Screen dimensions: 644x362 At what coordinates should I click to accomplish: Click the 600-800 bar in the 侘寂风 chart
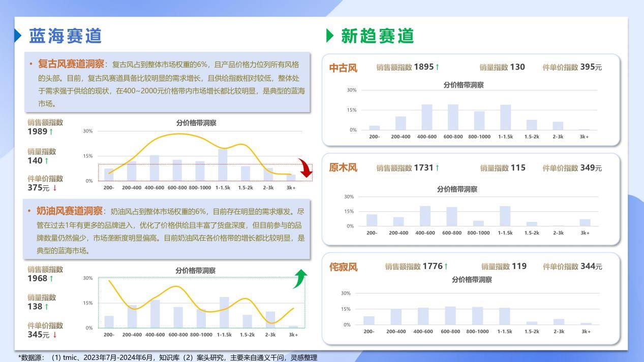(x=450, y=315)
